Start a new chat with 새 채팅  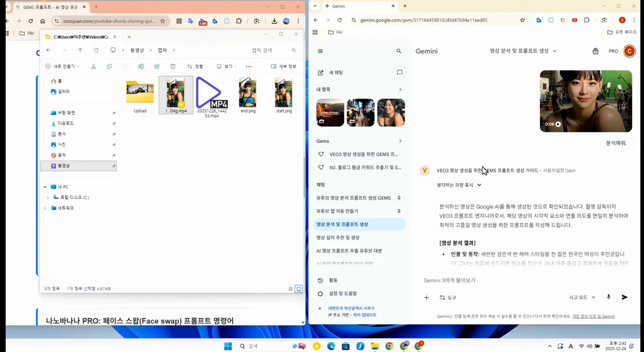[x=330, y=73]
